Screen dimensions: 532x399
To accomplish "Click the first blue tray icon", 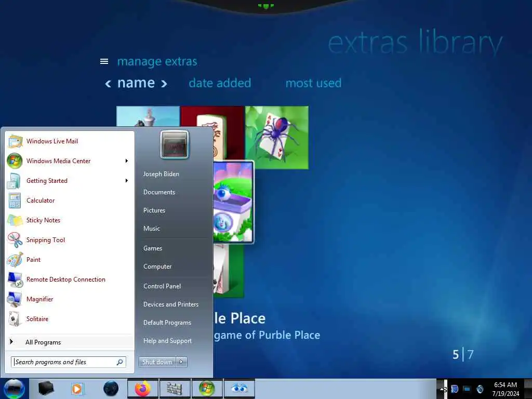I will [x=455, y=389].
